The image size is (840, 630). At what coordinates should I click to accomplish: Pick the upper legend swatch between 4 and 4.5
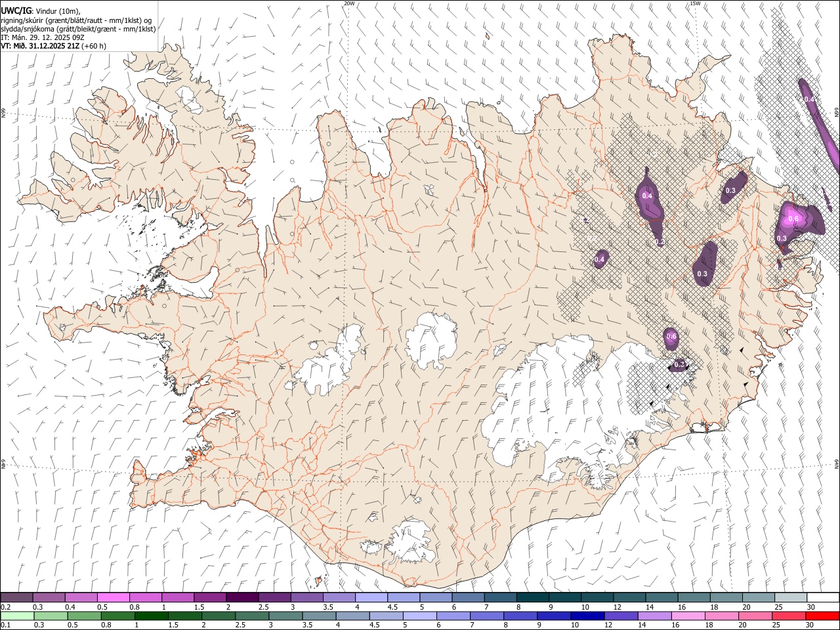(371, 598)
